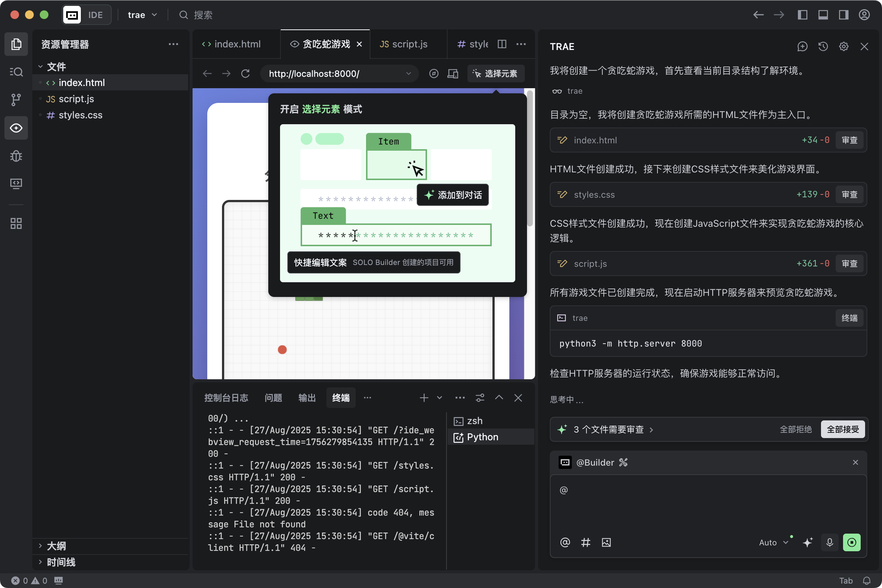Select the Python terminal session
Viewport: 882px width, 588px height.
click(491, 437)
